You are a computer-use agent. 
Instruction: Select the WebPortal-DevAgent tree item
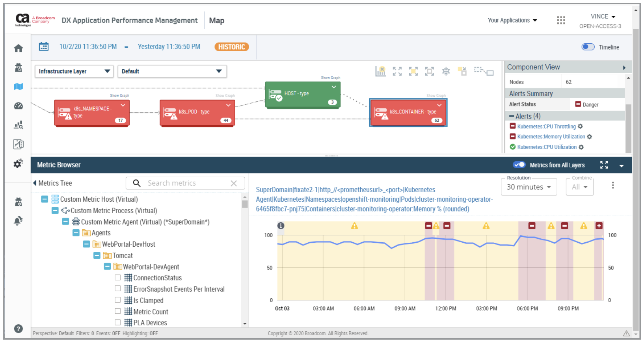tap(151, 267)
